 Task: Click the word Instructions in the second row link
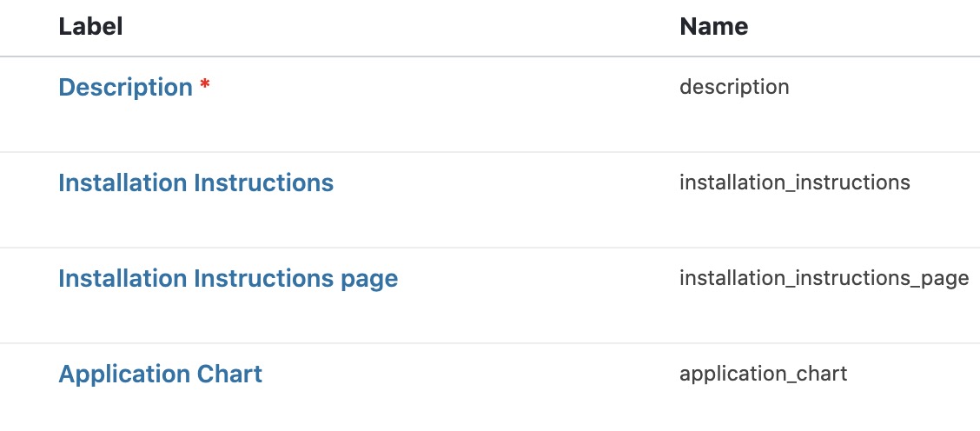(x=264, y=182)
